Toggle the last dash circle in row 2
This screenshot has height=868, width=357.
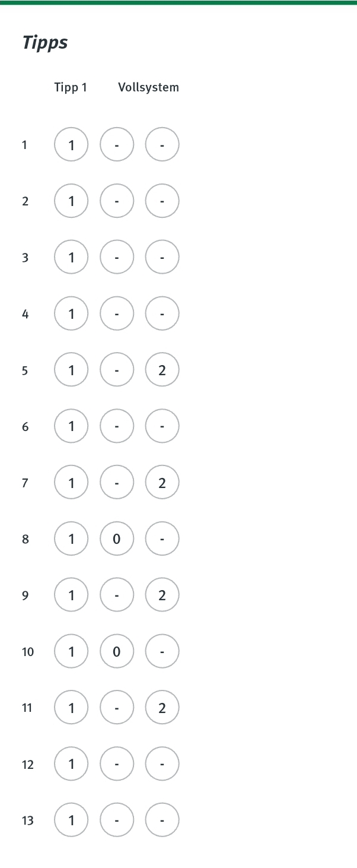click(162, 201)
